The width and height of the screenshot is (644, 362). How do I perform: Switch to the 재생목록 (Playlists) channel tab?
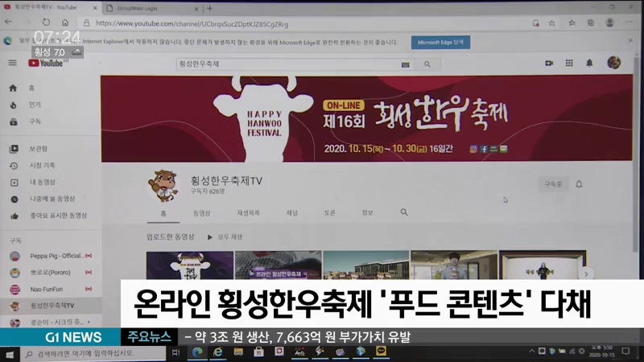pyautogui.click(x=248, y=213)
